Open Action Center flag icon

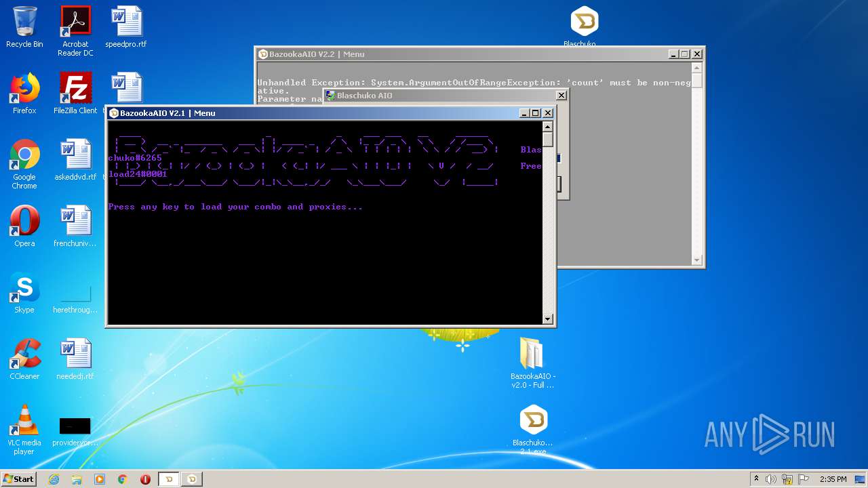[803, 479]
